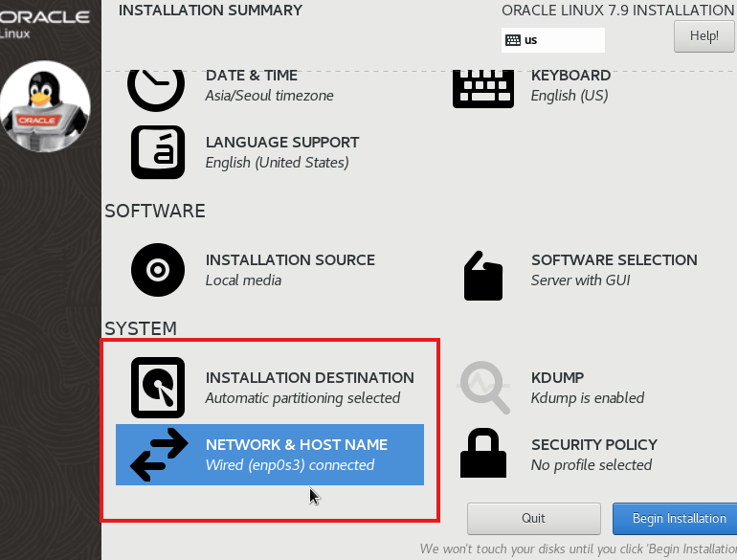
Task: Open NETWORK & HOST NAME label
Action: point(297,445)
